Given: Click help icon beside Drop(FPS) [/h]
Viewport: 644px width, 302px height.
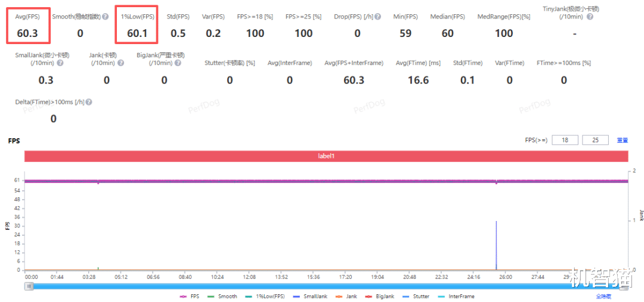Looking at the screenshot, I should point(378,17).
